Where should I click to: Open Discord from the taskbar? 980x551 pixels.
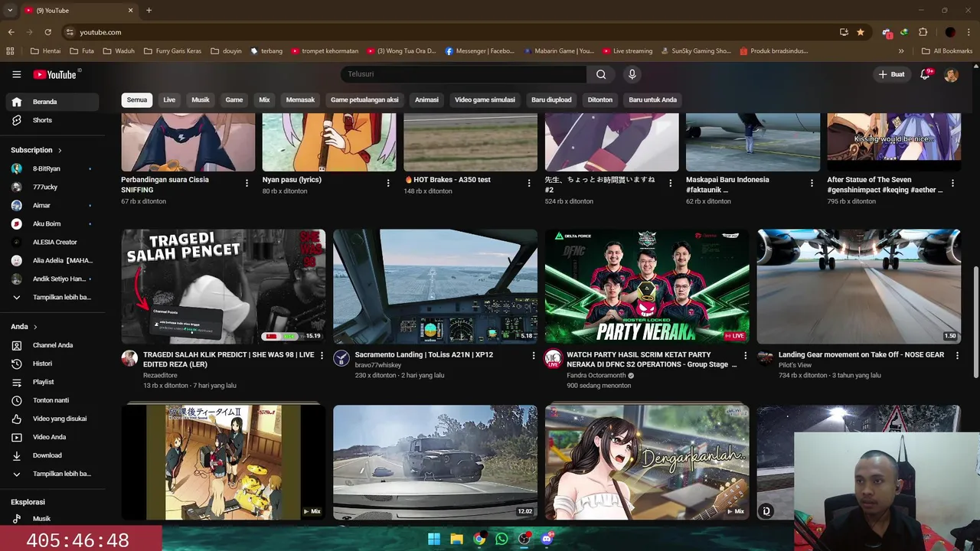click(x=547, y=539)
